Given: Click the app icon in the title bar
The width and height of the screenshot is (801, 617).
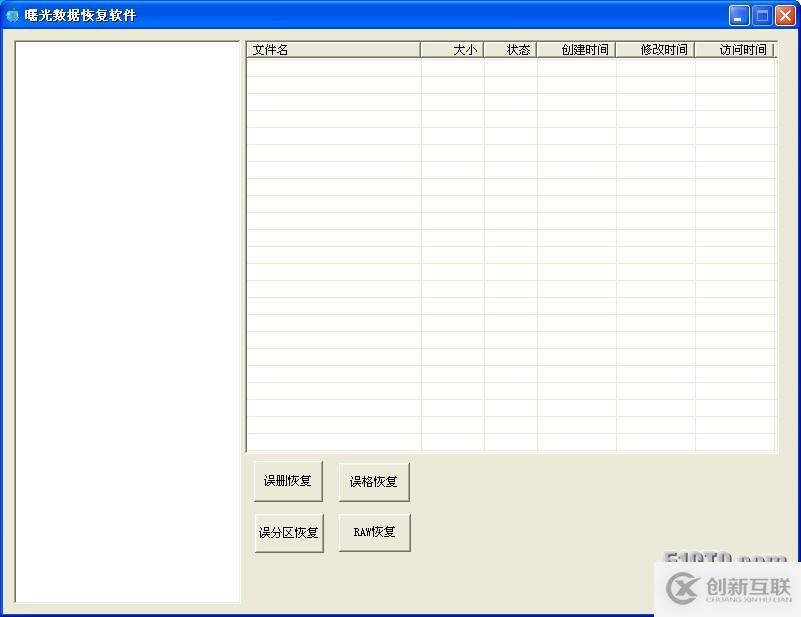Looking at the screenshot, I should click(x=12, y=15).
